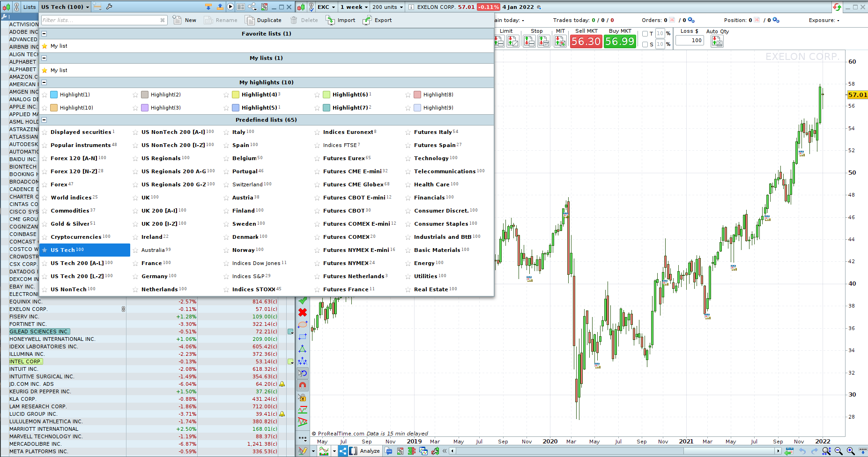Click the orange upward arrow icon in Lists header
This screenshot has width=868, height=457.
[x=220, y=7]
